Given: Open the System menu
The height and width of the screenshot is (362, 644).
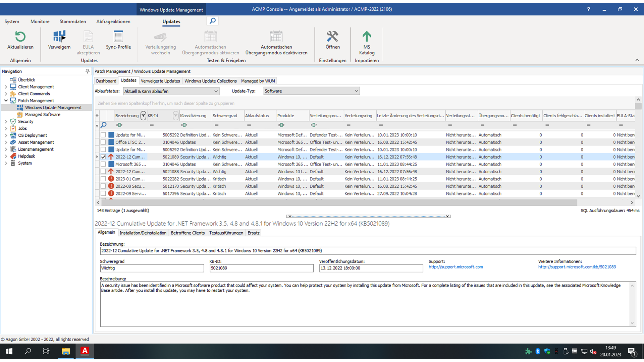Looking at the screenshot, I should pyautogui.click(x=12, y=21).
